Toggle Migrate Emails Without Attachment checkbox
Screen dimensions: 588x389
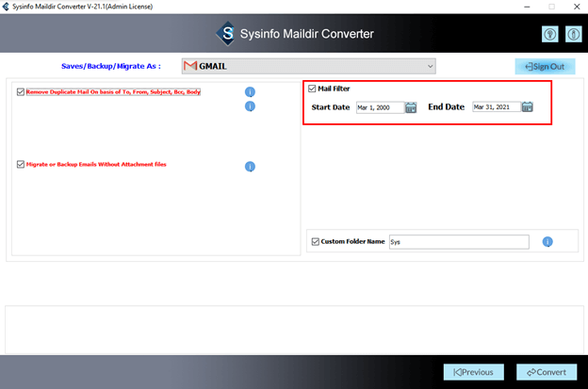pos(21,164)
